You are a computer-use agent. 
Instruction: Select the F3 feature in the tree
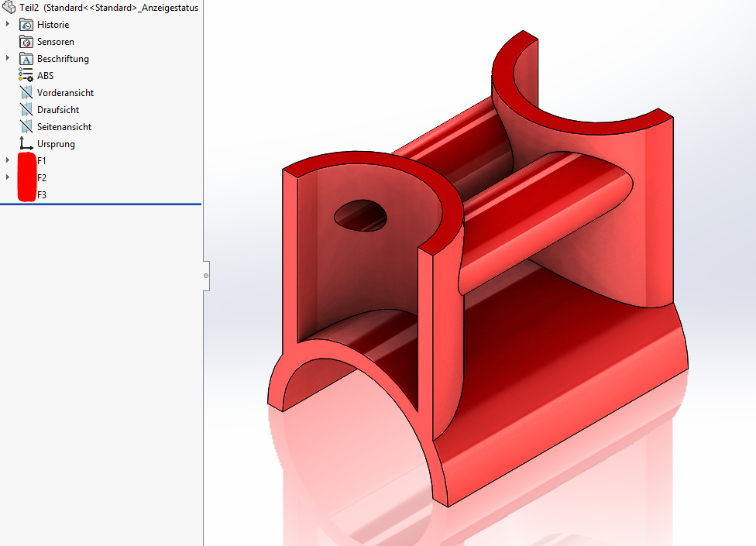(x=42, y=195)
